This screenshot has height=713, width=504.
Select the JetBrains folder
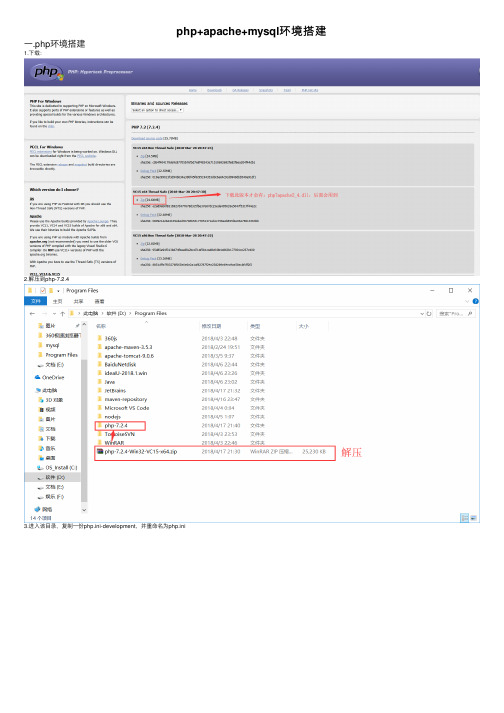pyautogui.click(x=115, y=391)
